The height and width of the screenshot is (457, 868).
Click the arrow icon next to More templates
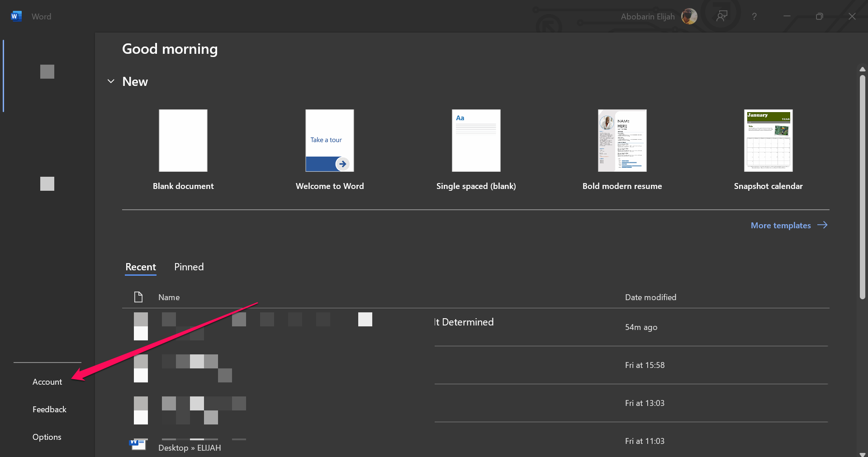click(x=822, y=225)
